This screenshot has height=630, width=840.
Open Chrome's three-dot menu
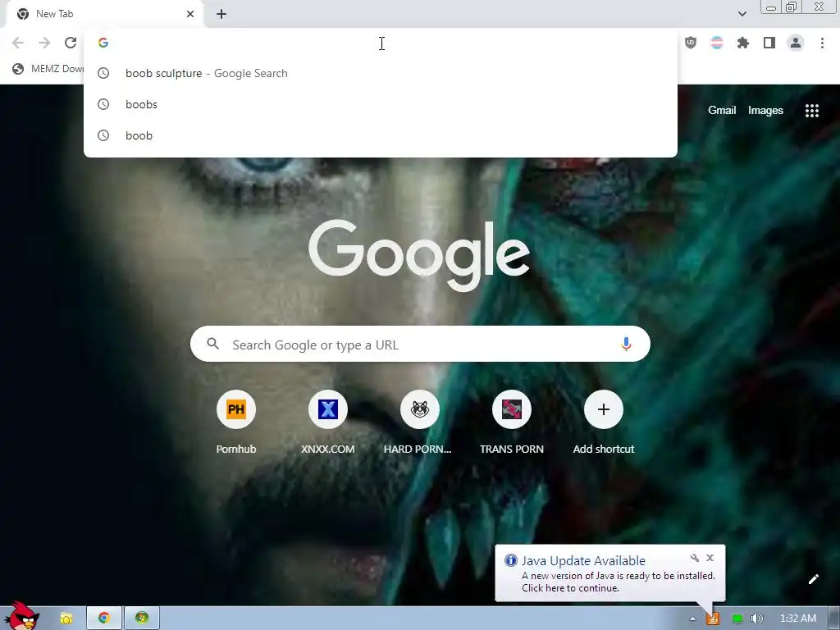point(822,43)
